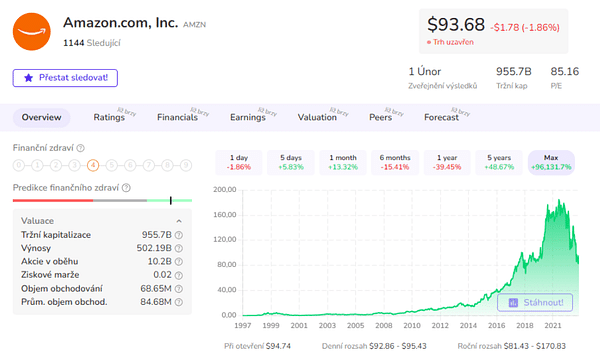The image size is (600, 360).
Task: Open the Financials tab
Action: [178, 117]
